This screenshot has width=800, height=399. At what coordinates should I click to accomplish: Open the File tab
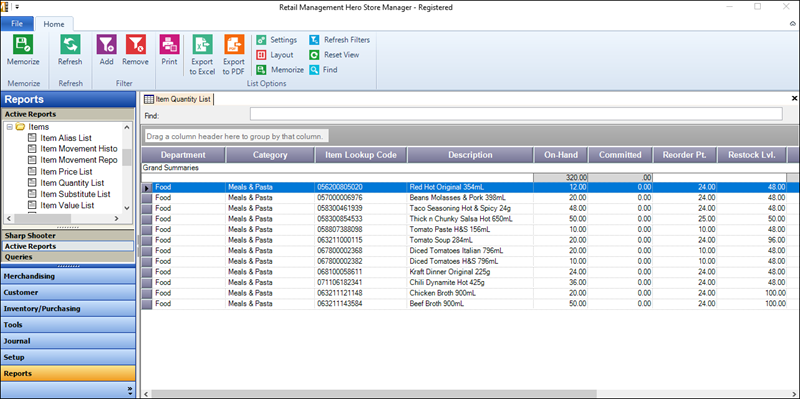tap(17, 23)
